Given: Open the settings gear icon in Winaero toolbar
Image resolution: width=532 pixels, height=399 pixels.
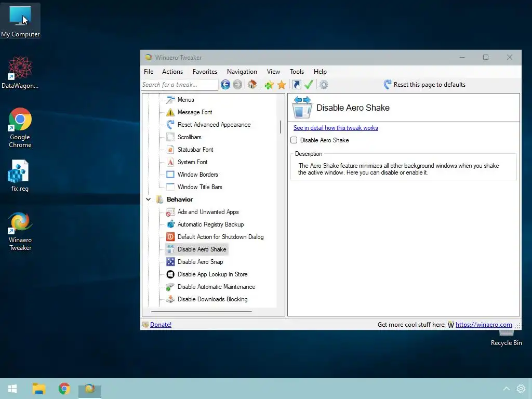Looking at the screenshot, I should (324, 85).
